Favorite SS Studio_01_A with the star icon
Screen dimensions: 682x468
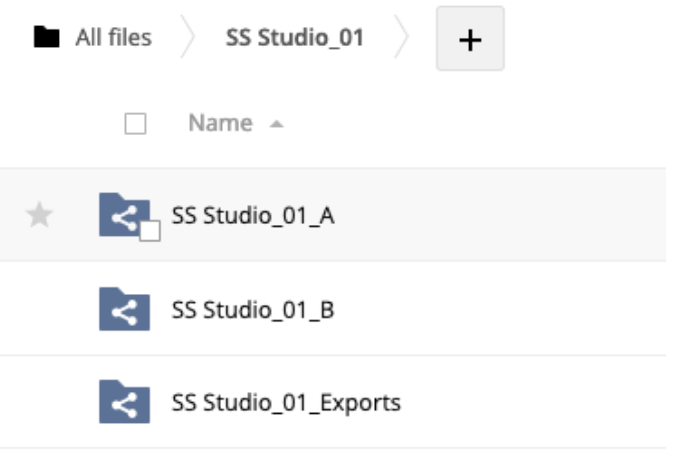coord(40,214)
